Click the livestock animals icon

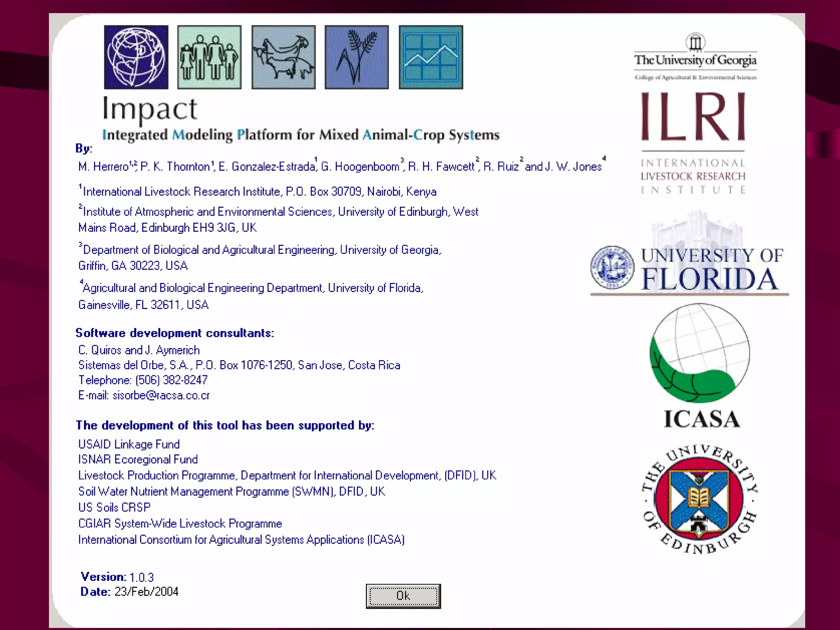pos(283,57)
